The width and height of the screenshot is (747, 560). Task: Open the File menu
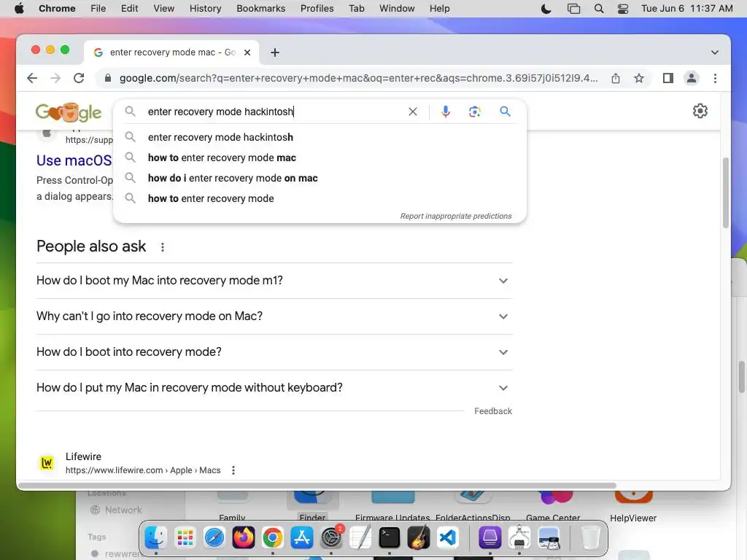click(x=98, y=9)
